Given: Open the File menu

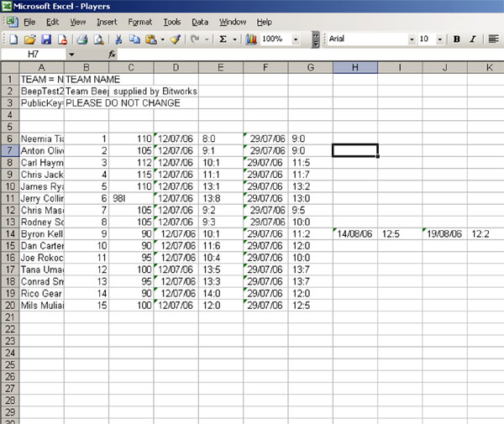Looking at the screenshot, I should coord(29,22).
